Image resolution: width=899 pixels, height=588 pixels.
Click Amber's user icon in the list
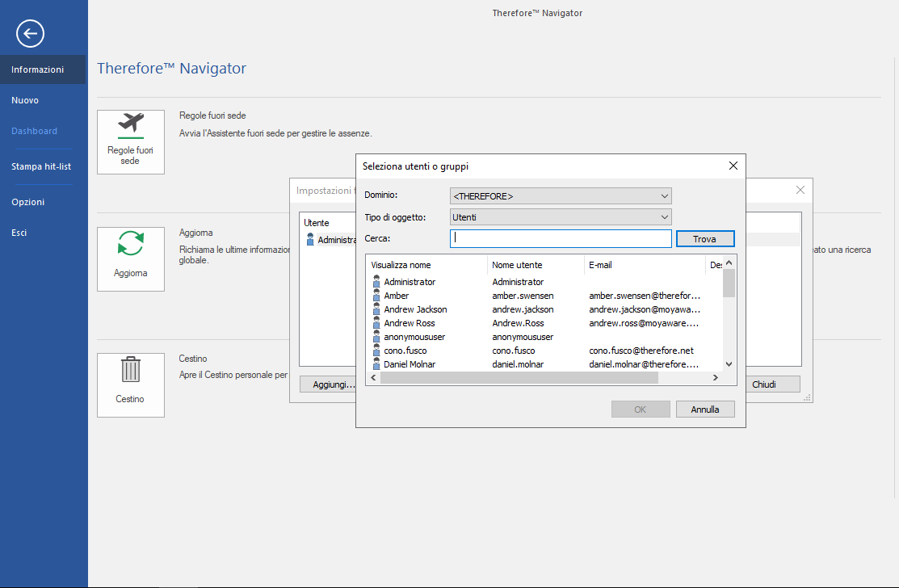[377, 296]
